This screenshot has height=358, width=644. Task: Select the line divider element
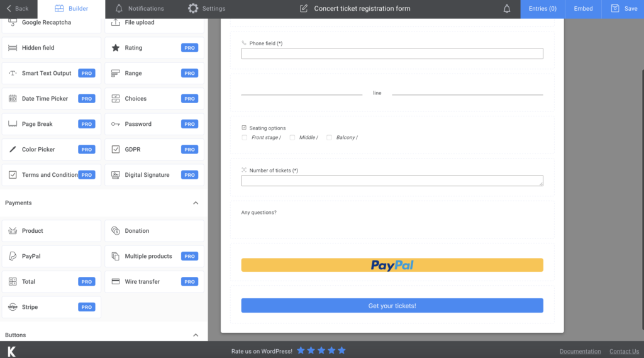coord(392,93)
